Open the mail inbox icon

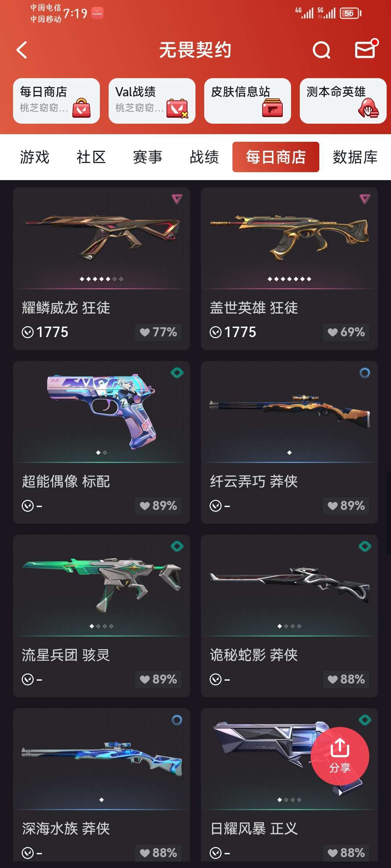point(366,49)
